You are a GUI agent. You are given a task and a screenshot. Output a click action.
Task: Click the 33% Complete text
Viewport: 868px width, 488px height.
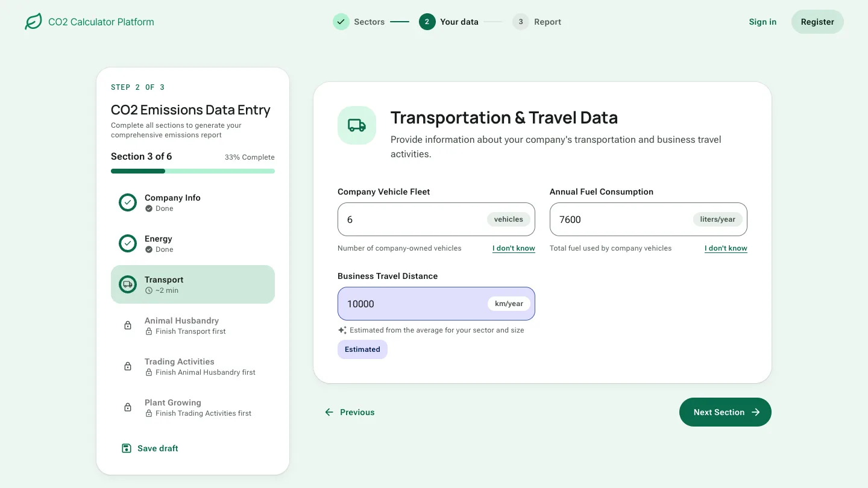click(x=250, y=157)
